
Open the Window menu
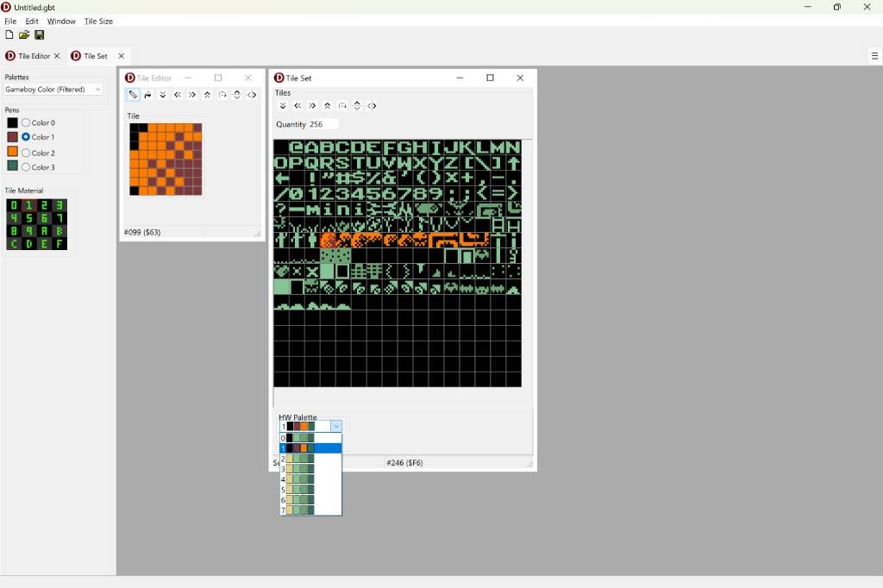click(61, 21)
